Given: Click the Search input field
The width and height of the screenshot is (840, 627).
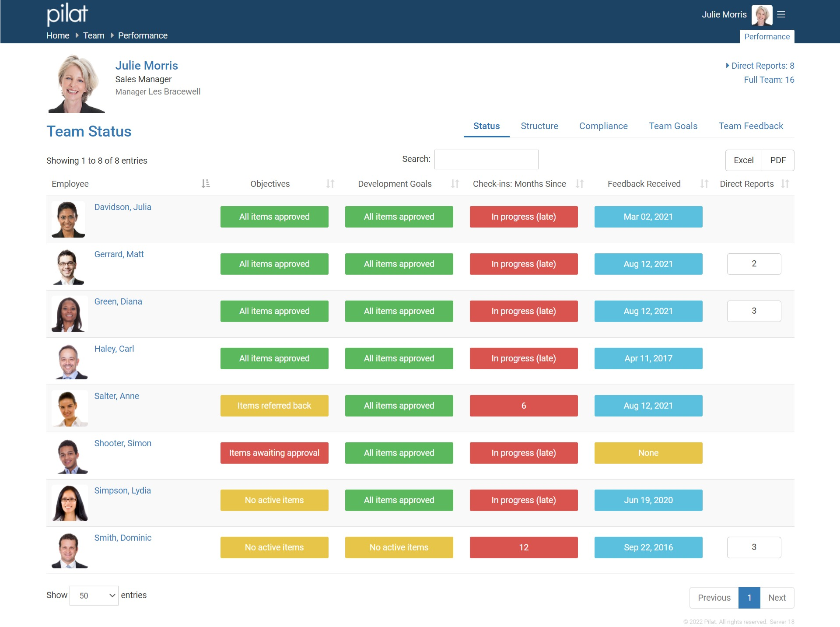Looking at the screenshot, I should coord(486,159).
